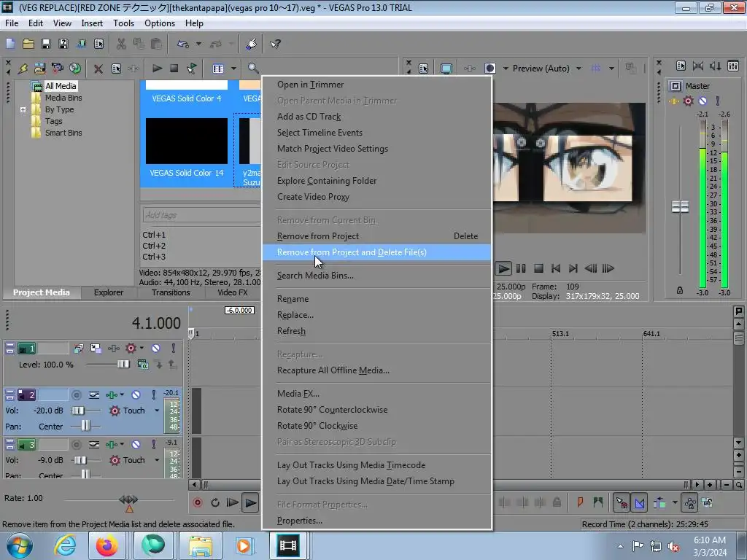Open the Mixing Console icon
The width and height of the screenshot is (747, 560).
point(733,66)
